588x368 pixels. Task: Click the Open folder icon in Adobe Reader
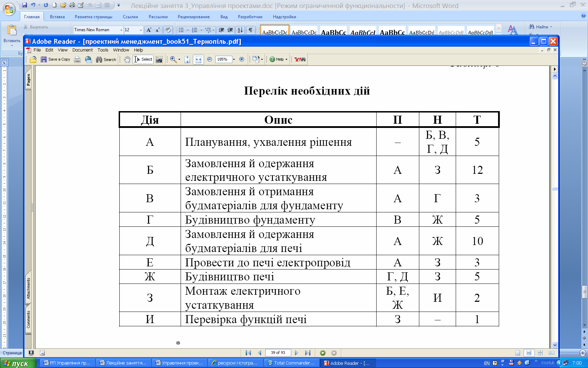point(33,60)
